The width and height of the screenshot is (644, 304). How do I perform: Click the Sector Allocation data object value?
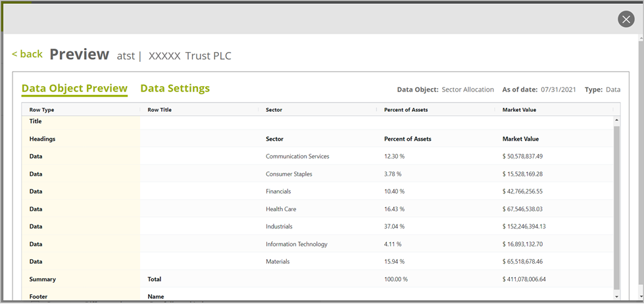[468, 89]
